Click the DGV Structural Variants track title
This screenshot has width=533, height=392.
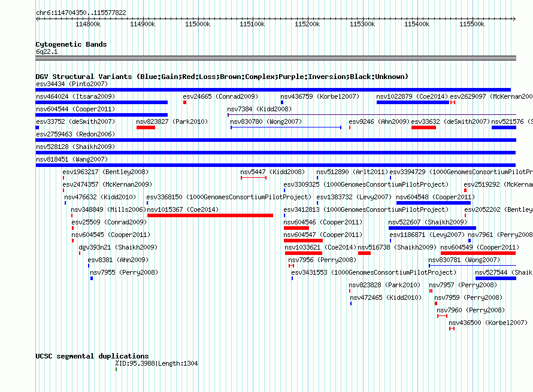(x=222, y=77)
